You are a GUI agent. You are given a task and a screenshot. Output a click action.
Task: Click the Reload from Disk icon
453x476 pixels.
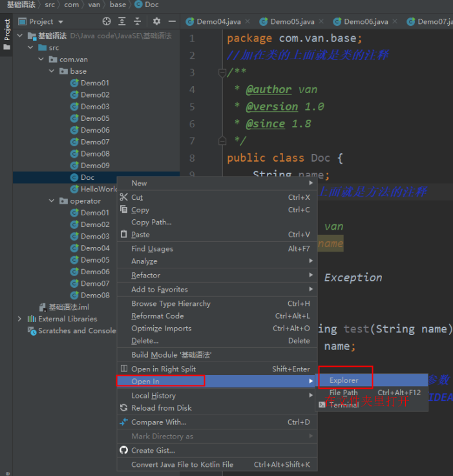[124, 407]
